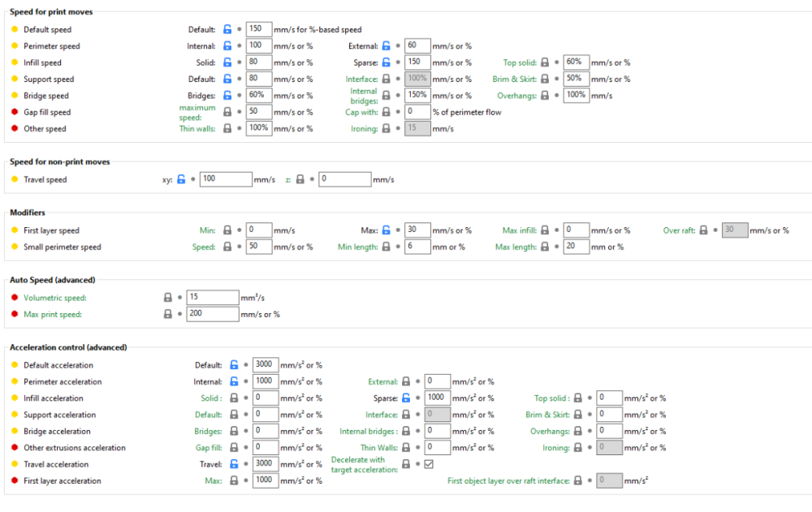Click the First layer acceleration Max field
The image size is (812, 512).
(266, 480)
